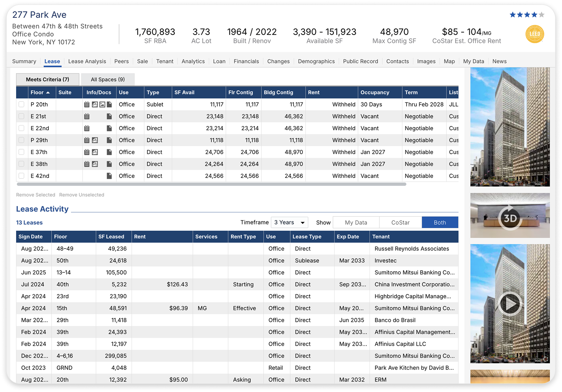View the image icon for P 20th
562x392 pixels.
[x=102, y=105]
